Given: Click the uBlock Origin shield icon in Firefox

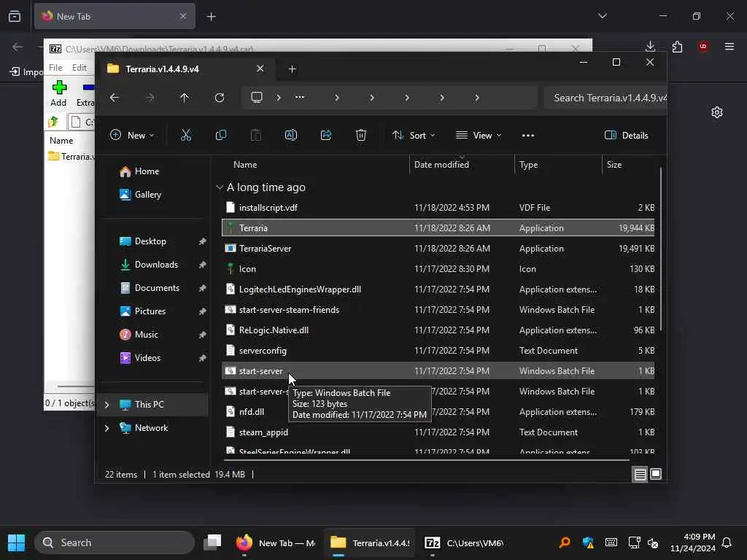Looking at the screenshot, I should point(703,46).
